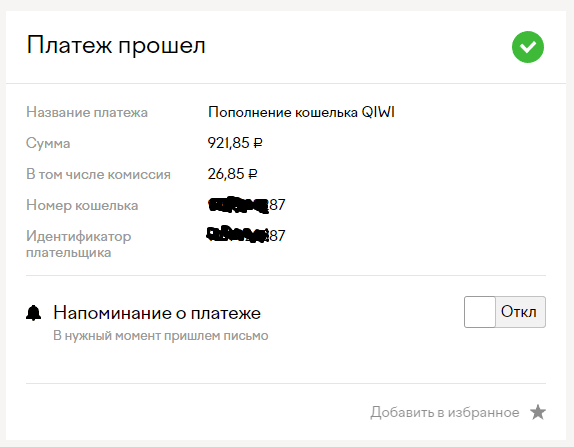Image resolution: width=574 pixels, height=447 pixels.
Task: Select the payment name "Пополнение кошелька QIWI"
Action: [x=301, y=112]
